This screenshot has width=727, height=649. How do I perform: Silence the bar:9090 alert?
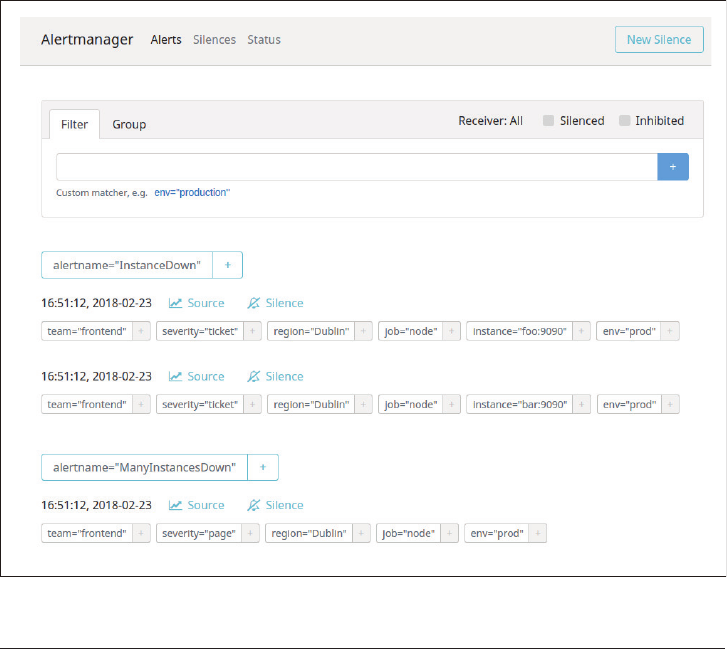(x=275, y=376)
